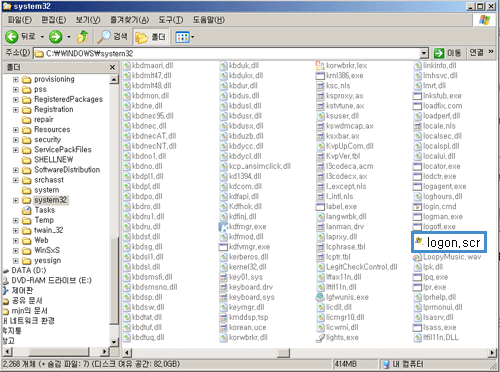Select the kernel32.dll file
The height and width of the screenshot is (372, 500).
click(247, 267)
